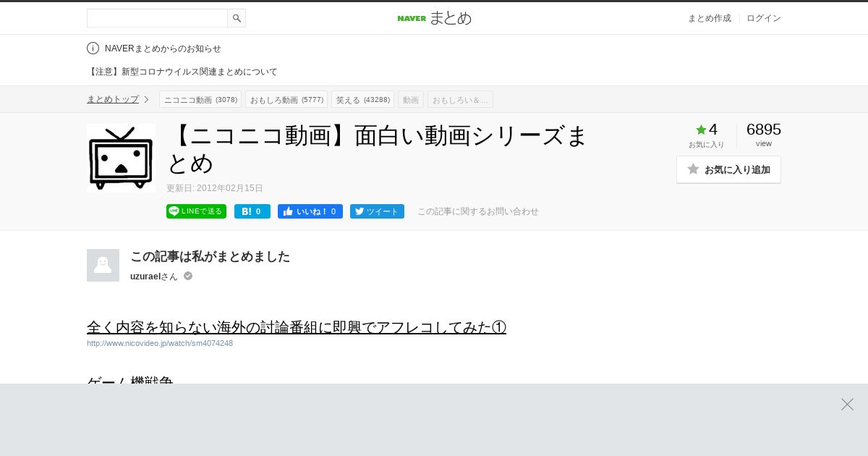
Task: Click the uzurael author avatar
Action: tap(103, 265)
